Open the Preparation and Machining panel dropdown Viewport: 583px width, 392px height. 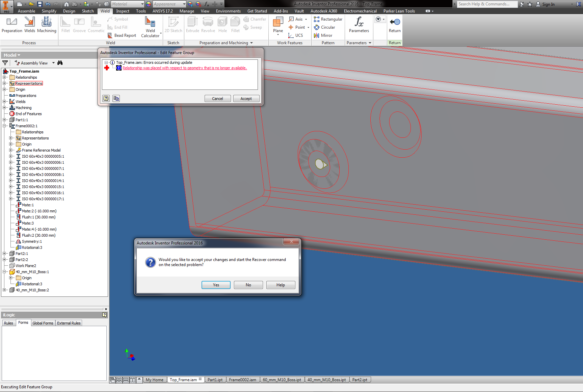click(x=251, y=43)
